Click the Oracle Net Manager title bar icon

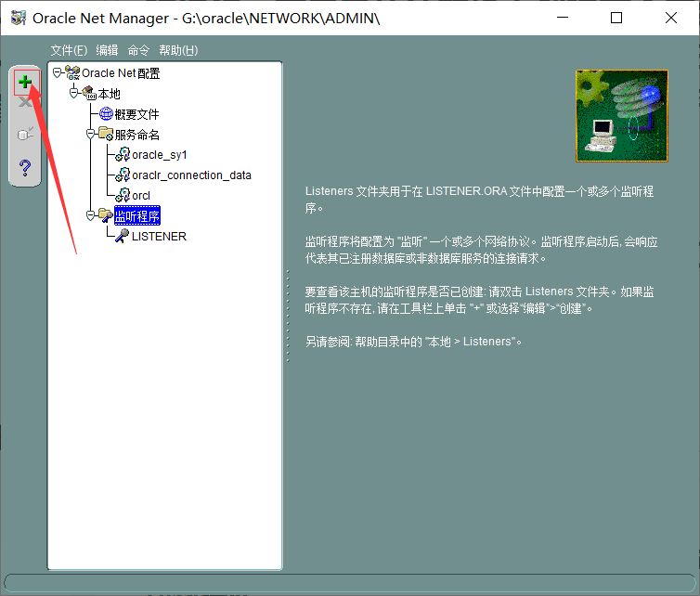[19, 18]
